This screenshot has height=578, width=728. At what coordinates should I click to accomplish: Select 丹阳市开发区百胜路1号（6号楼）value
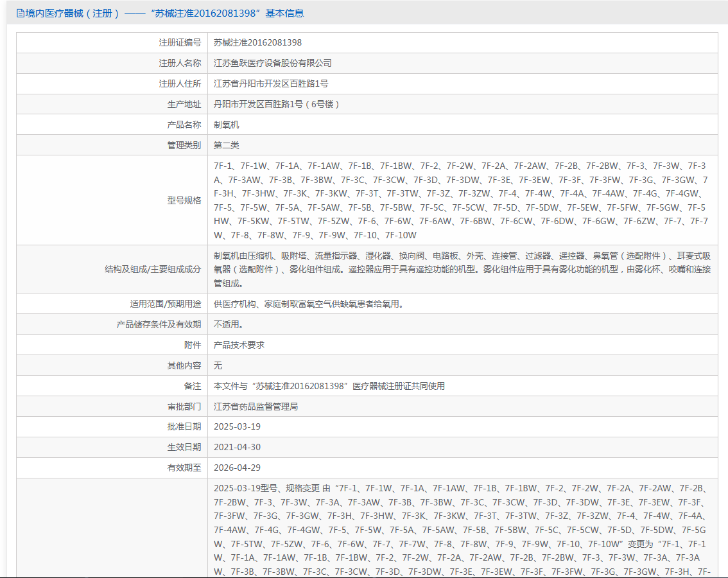click(x=277, y=104)
